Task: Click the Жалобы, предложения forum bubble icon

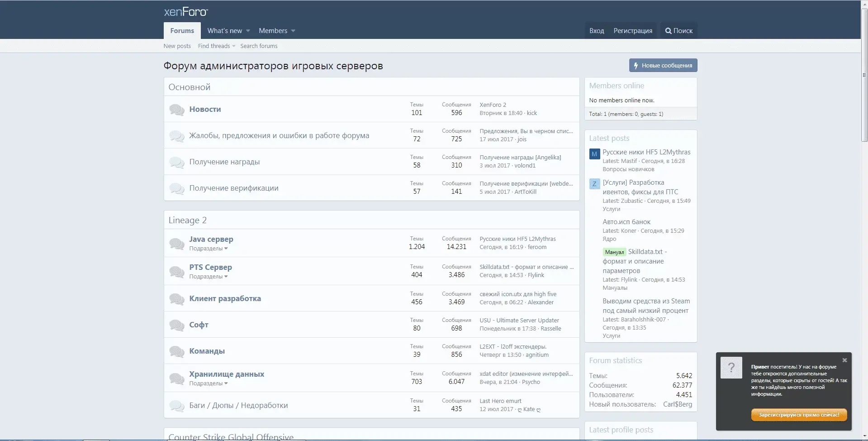Action: 176,136
